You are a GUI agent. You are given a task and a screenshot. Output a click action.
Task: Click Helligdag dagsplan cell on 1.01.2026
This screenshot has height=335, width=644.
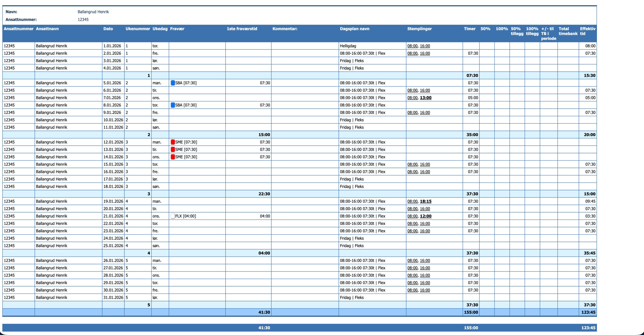[348, 46]
